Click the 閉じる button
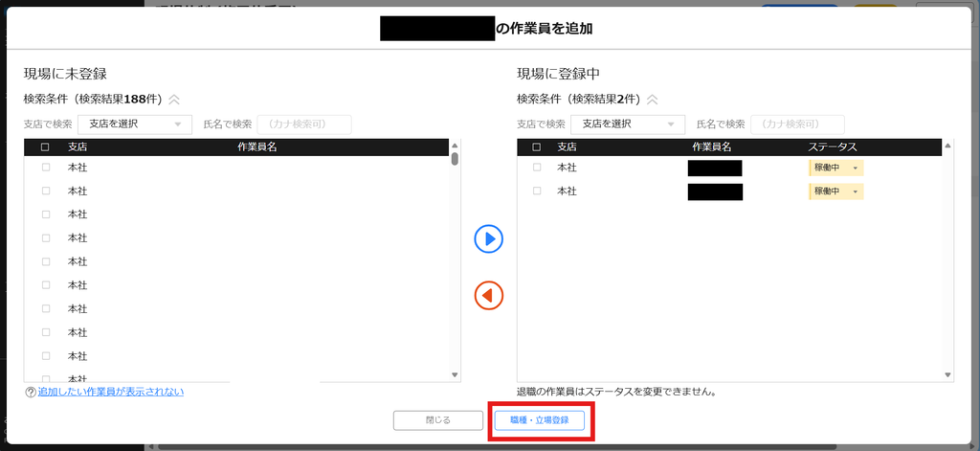 (x=437, y=420)
